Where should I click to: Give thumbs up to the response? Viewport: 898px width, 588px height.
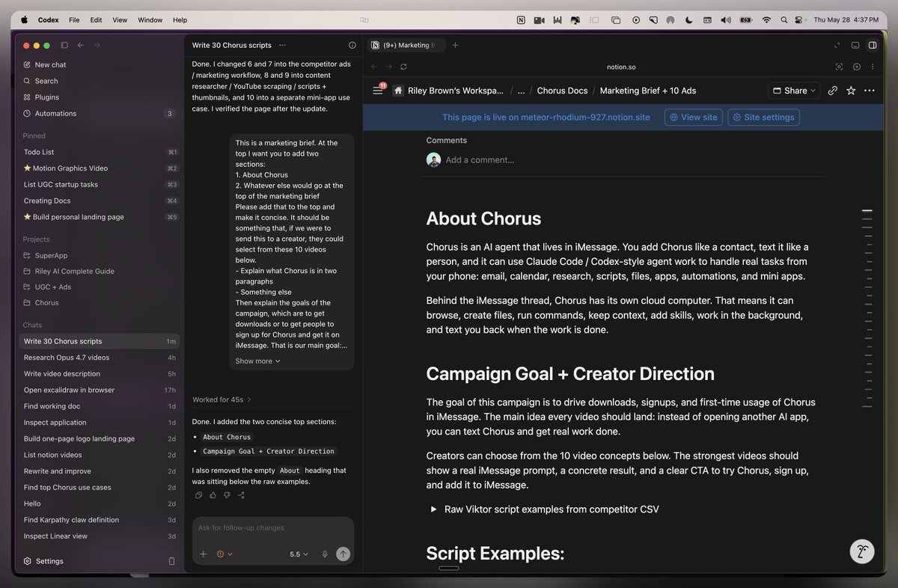(x=213, y=494)
